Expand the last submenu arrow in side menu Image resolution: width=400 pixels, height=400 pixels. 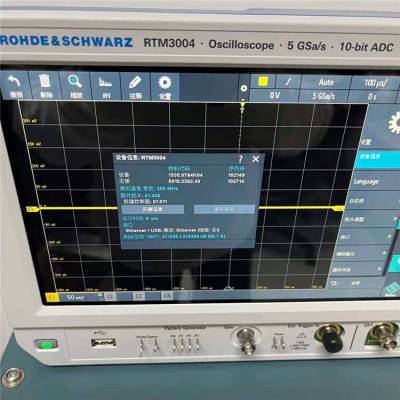[x=380, y=269]
